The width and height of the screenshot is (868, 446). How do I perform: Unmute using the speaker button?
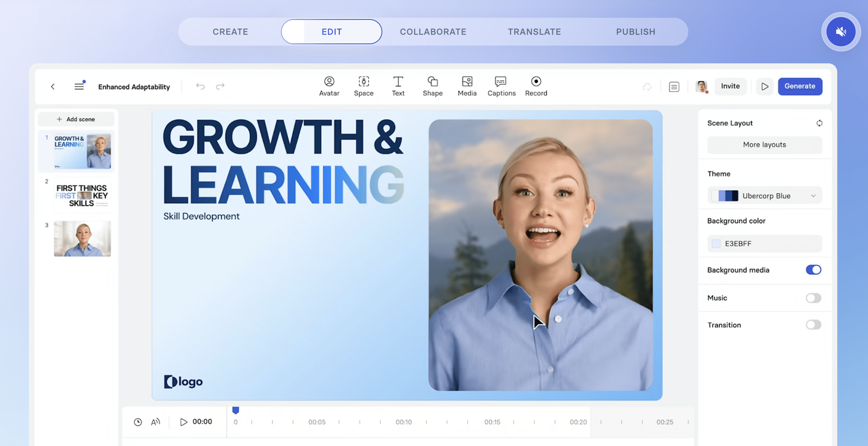tap(841, 32)
